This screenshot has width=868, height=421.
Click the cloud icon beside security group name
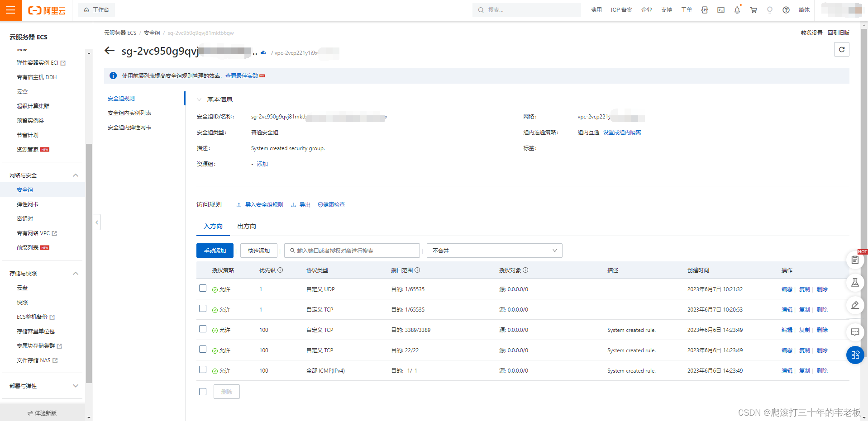click(x=263, y=53)
